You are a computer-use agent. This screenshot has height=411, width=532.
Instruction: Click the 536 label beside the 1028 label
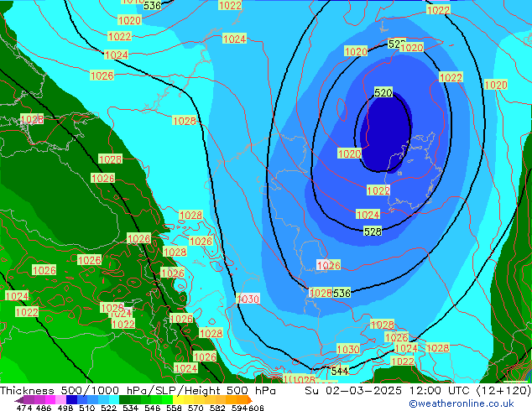click(x=342, y=293)
